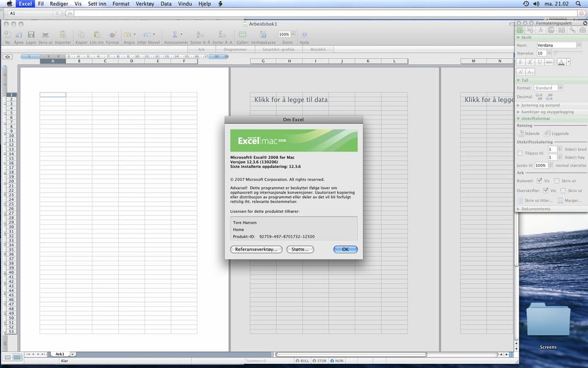Expand Justering og avstand section

pos(518,105)
